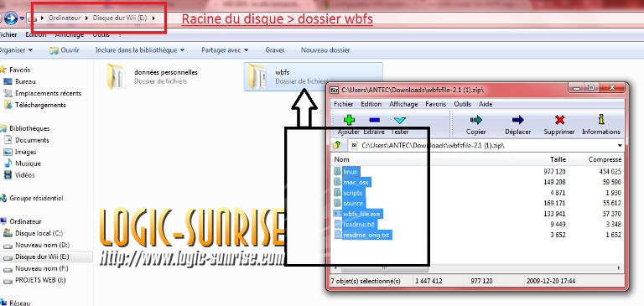The image size is (644, 306).
Task: Open the Favoris menu in 7-Zip
Action: click(x=435, y=104)
